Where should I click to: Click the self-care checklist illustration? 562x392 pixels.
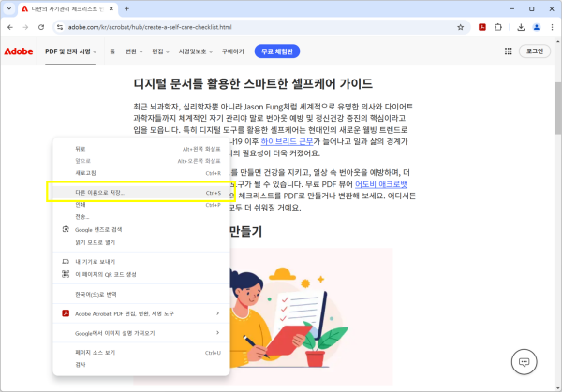(x=311, y=317)
